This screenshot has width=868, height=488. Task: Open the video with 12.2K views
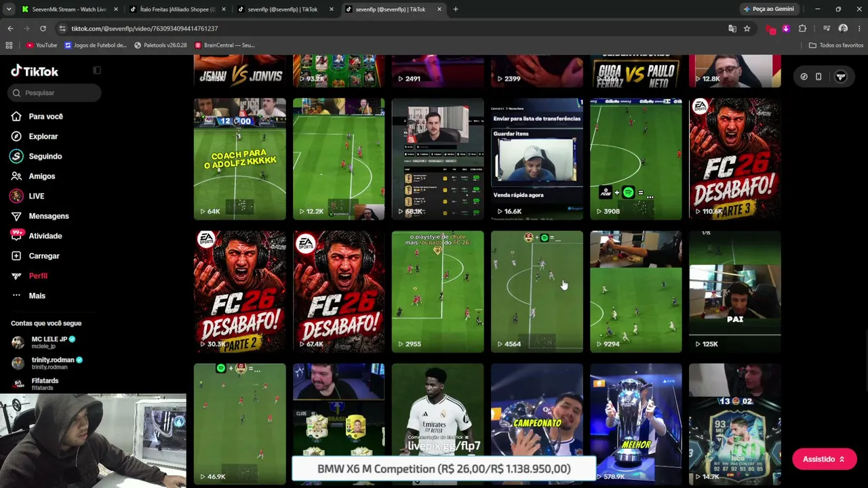pos(339,159)
